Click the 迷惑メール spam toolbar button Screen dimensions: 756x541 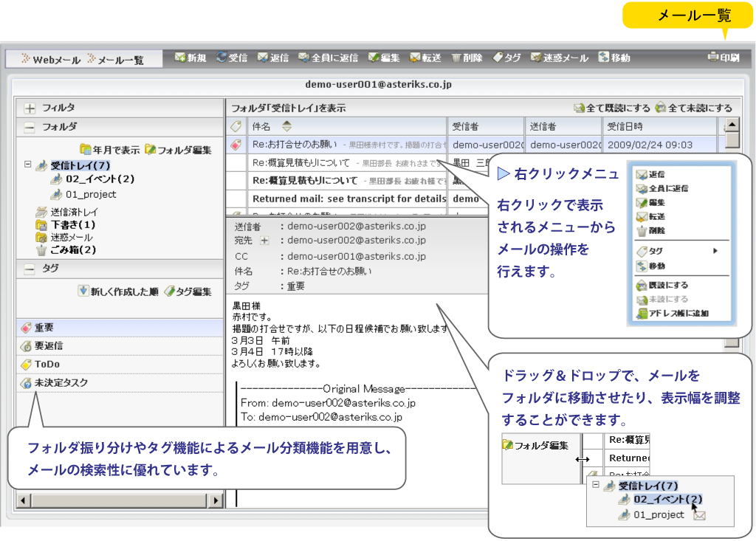click(x=560, y=58)
